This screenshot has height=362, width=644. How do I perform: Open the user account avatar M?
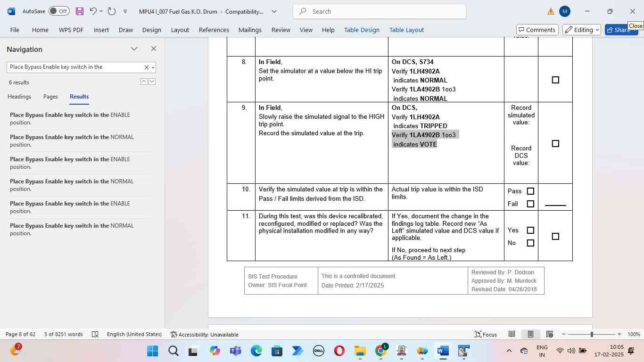click(x=565, y=11)
